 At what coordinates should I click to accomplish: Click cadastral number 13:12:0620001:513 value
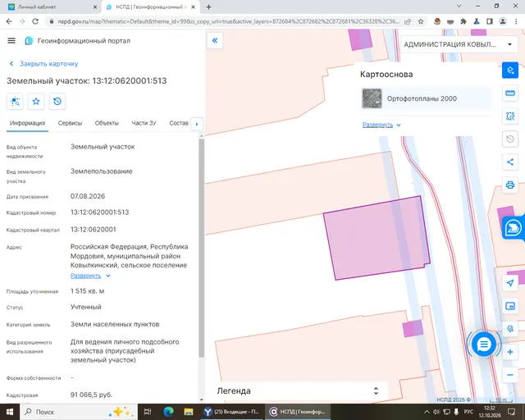point(99,212)
